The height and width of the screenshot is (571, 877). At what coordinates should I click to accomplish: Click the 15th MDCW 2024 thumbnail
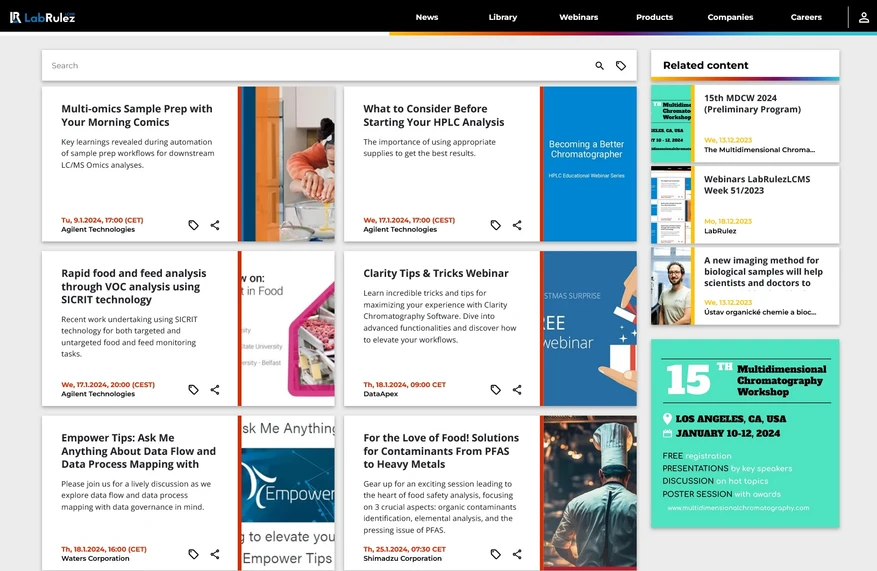(671, 124)
